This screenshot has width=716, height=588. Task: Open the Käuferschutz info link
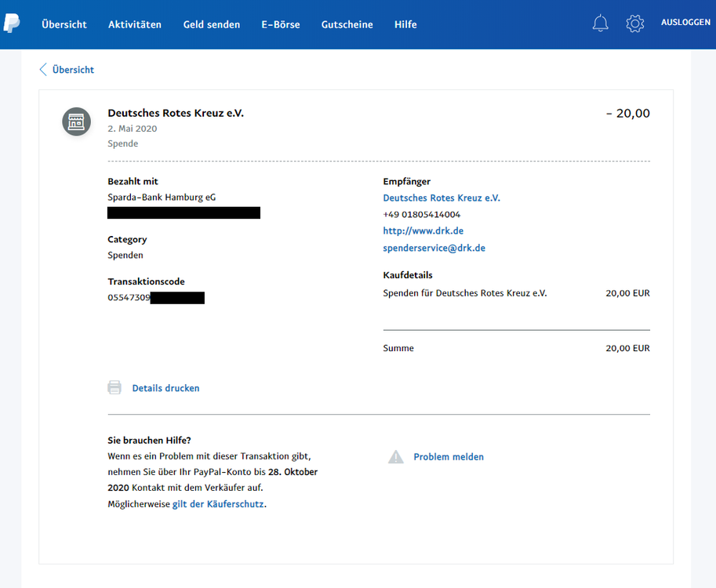218,504
